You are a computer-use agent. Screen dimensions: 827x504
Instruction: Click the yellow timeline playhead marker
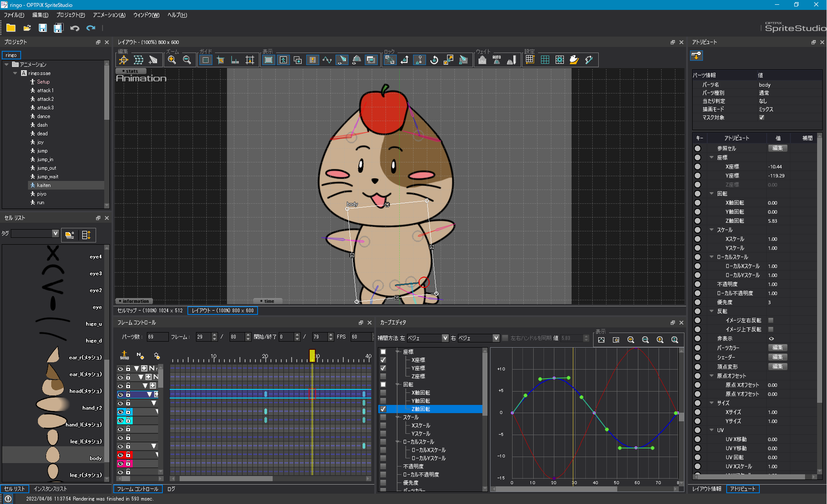click(312, 355)
